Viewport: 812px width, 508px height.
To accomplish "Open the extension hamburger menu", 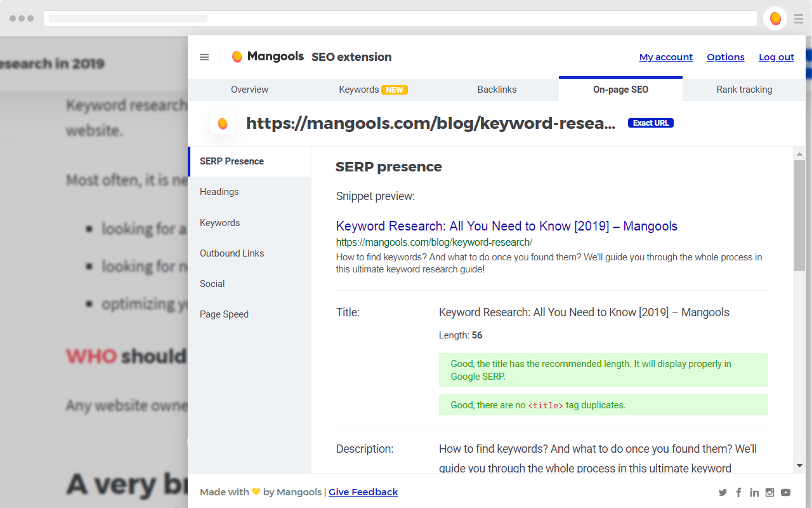I will [x=204, y=57].
